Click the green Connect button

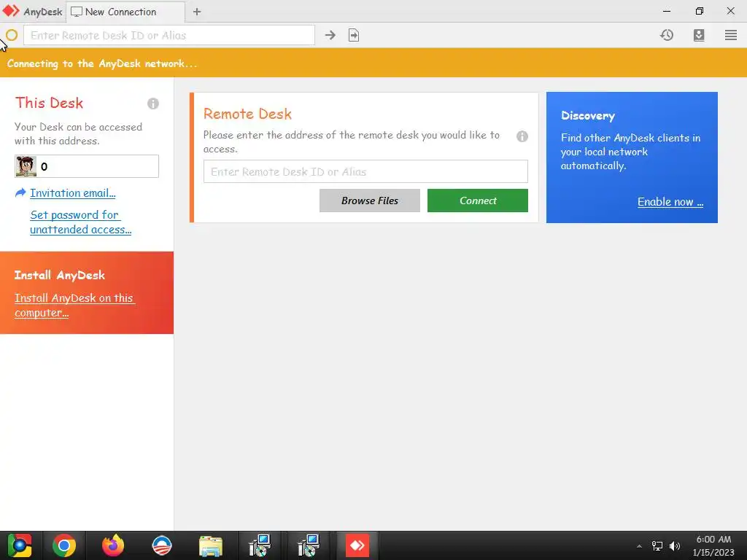[x=477, y=201]
